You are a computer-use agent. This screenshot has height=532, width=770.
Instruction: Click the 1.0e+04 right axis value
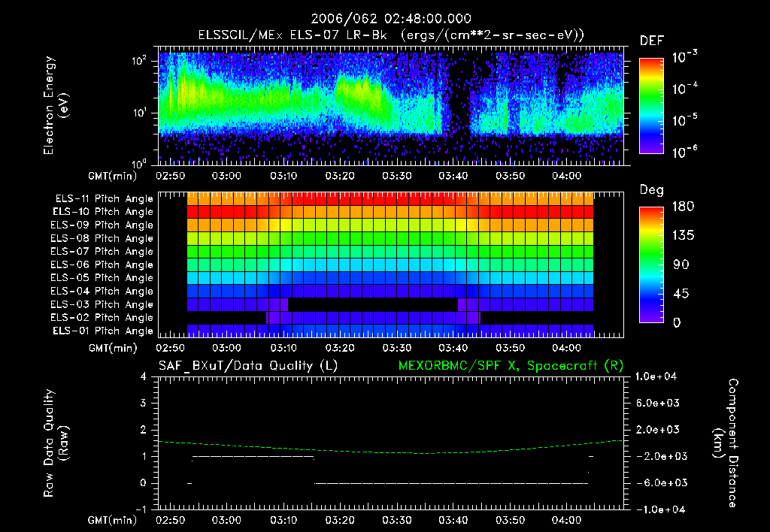[656, 376]
